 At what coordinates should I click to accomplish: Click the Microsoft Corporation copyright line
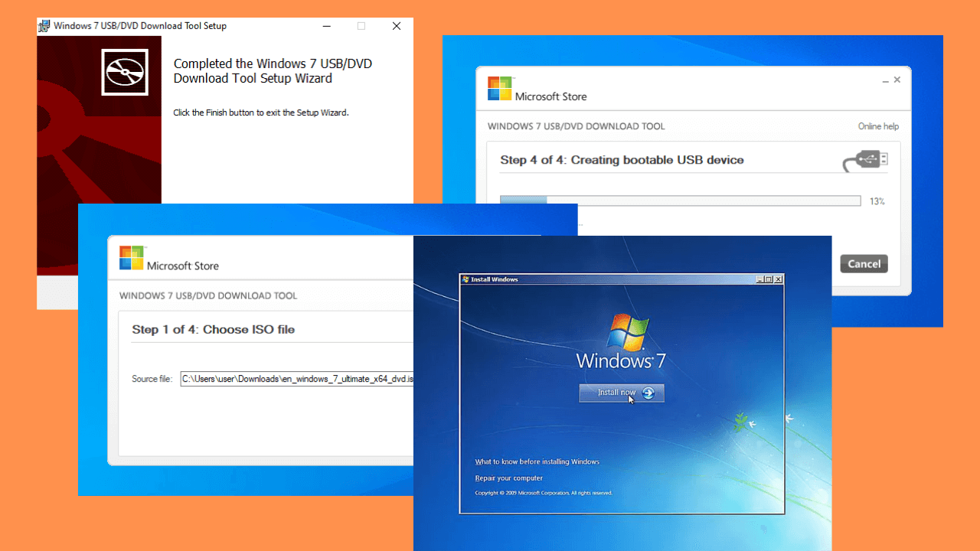click(544, 493)
